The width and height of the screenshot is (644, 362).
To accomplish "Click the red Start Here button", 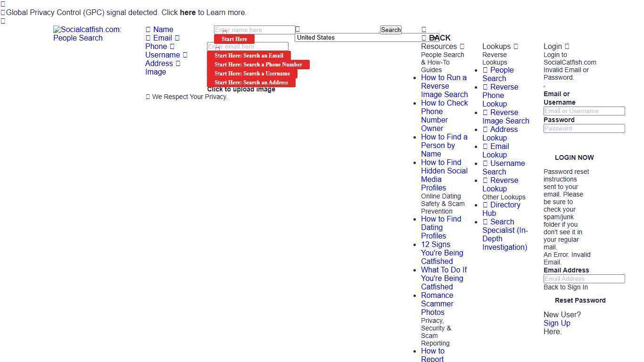I will [x=234, y=39].
